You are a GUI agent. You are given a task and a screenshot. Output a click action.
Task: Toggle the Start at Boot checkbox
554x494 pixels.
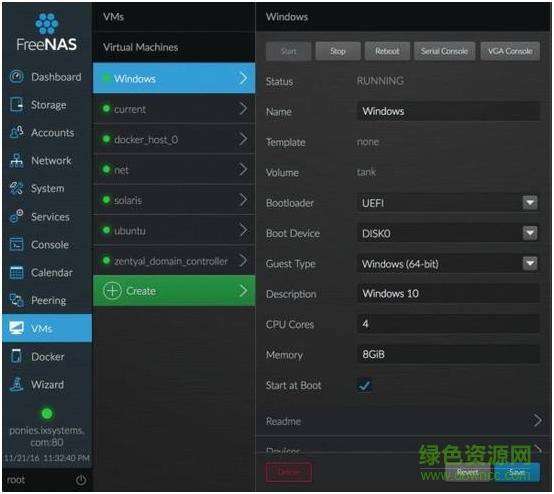pyautogui.click(x=364, y=385)
